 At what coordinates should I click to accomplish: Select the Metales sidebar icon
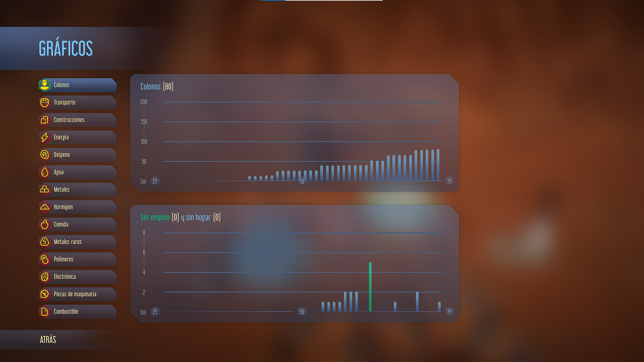[44, 189]
